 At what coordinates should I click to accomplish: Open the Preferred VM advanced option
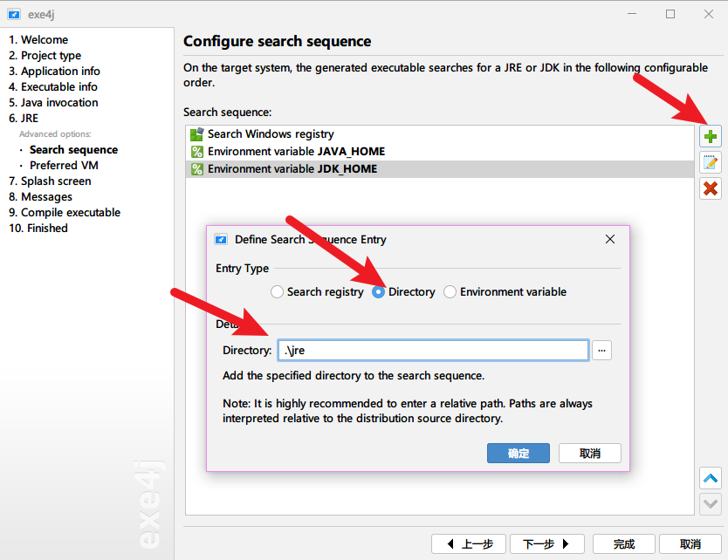click(x=64, y=165)
